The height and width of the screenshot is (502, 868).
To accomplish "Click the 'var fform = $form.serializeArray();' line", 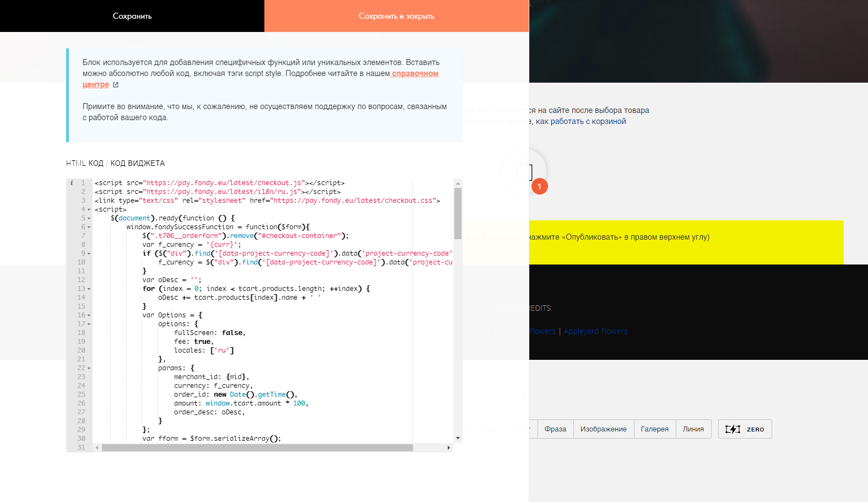I will coord(211,439).
